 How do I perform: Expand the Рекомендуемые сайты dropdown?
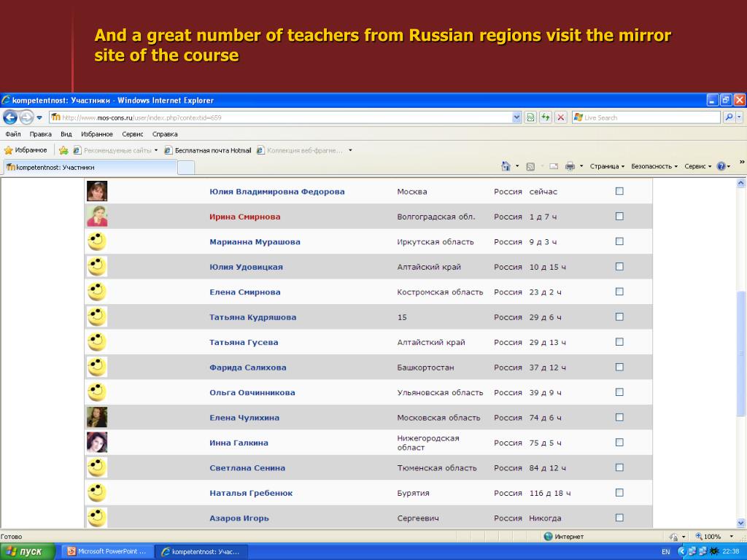click(x=156, y=150)
